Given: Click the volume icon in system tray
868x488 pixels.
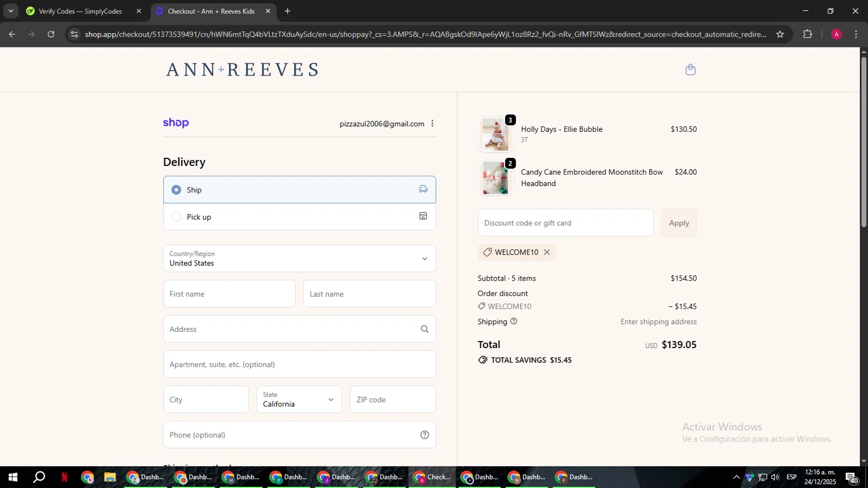Looking at the screenshot, I should tap(775, 478).
